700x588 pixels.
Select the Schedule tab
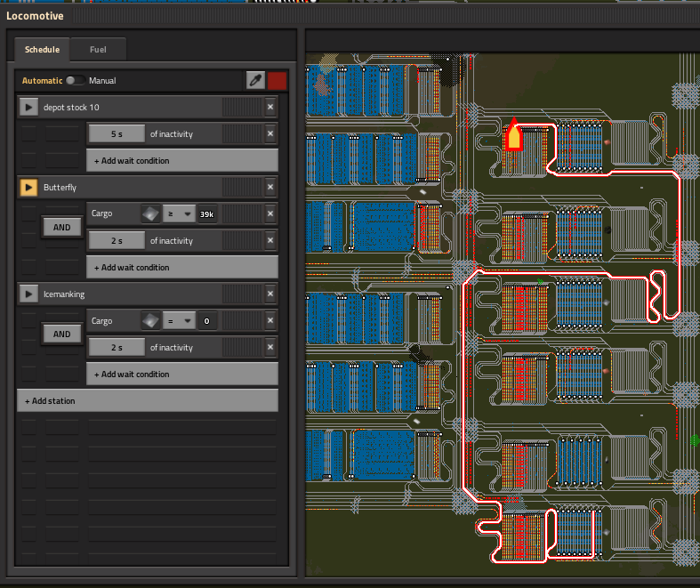(x=42, y=50)
